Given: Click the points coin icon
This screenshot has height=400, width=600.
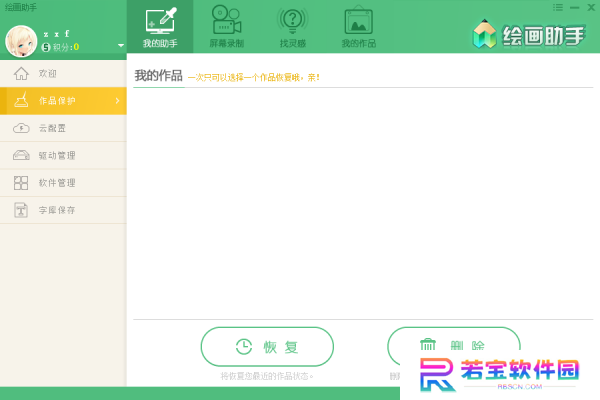Looking at the screenshot, I should (46, 47).
